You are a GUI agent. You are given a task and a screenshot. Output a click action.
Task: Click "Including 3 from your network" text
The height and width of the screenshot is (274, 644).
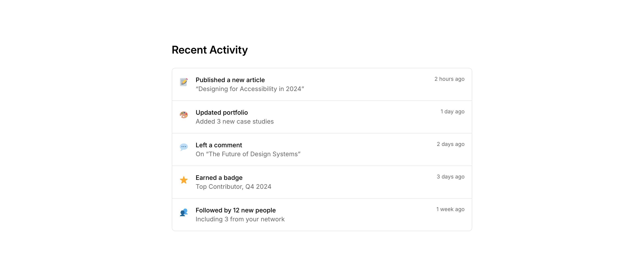pyautogui.click(x=240, y=219)
